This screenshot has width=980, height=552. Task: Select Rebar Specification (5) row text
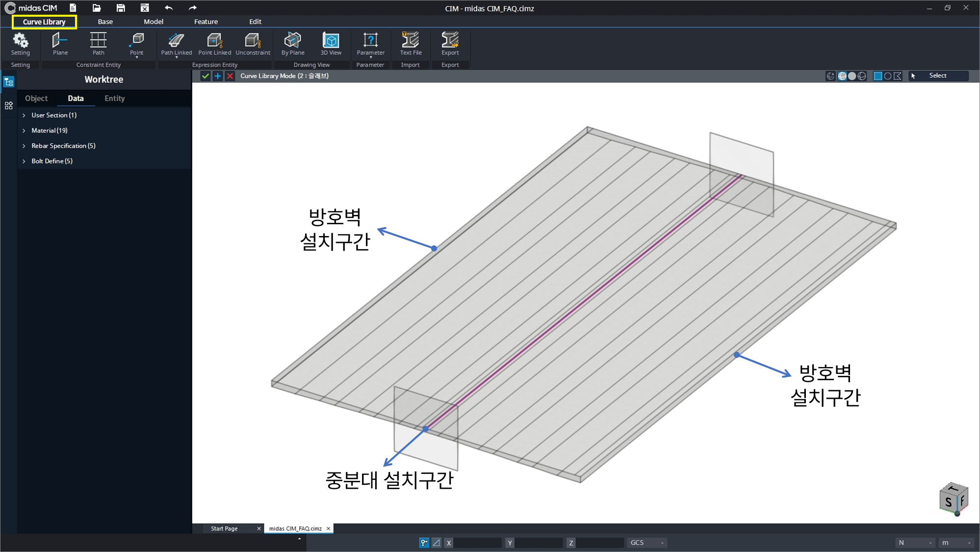63,146
